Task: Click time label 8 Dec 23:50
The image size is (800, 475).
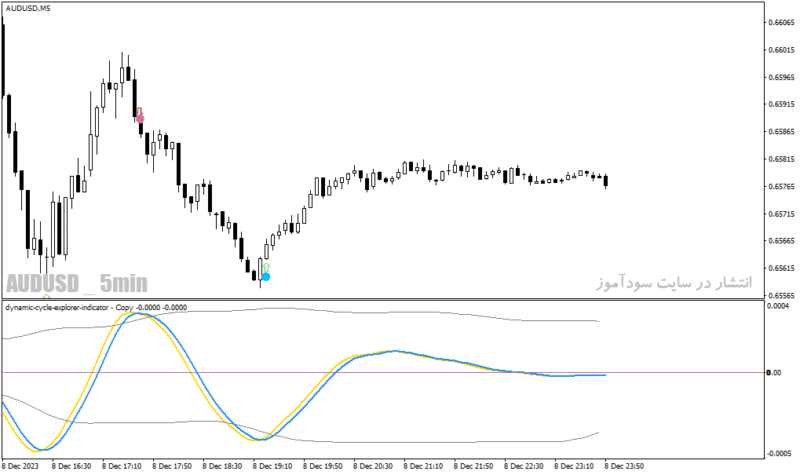Action: point(624,466)
